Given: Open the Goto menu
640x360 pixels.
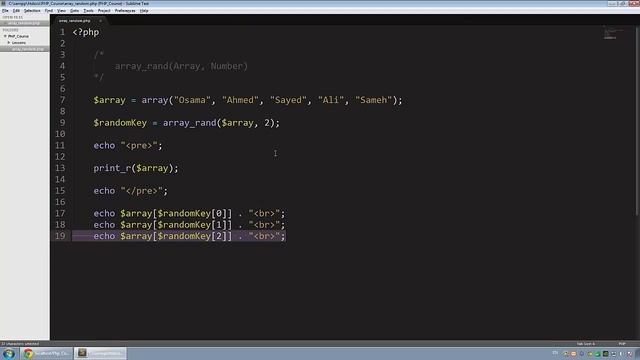Looking at the screenshot, I should pos(75,11).
